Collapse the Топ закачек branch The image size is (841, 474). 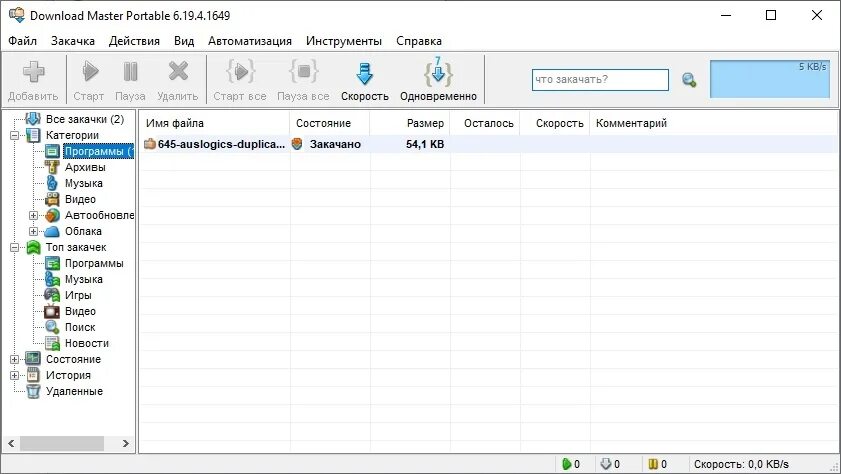14,247
